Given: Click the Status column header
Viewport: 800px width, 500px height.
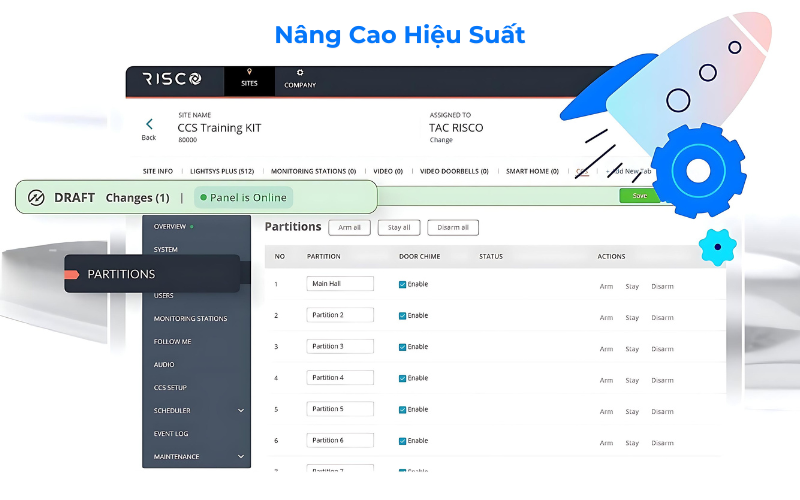Looking at the screenshot, I should click(x=491, y=257).
